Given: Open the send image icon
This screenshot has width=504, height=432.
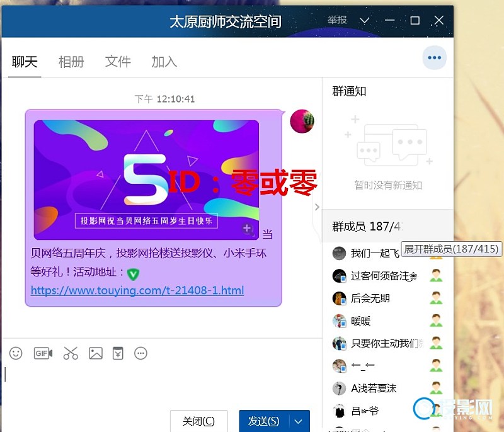Looking at the screenshot, I should (96, 353).
